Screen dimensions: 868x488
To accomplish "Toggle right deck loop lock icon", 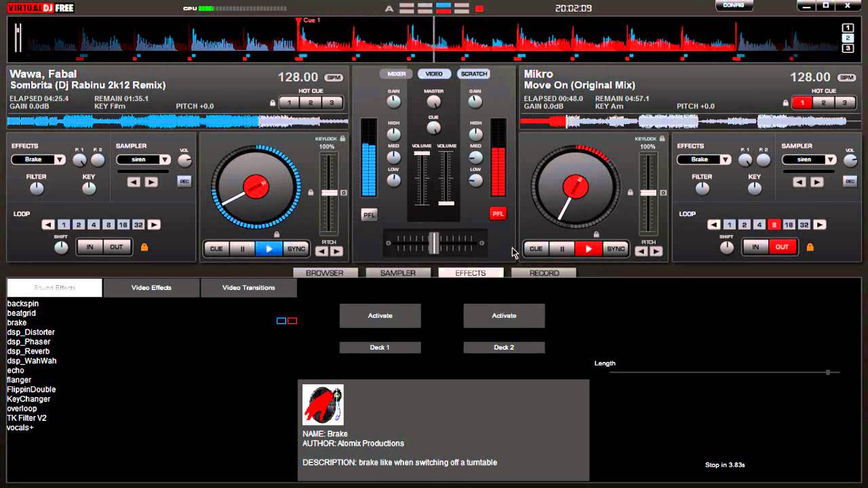I will pyautogui.click(x=810, y=247).
